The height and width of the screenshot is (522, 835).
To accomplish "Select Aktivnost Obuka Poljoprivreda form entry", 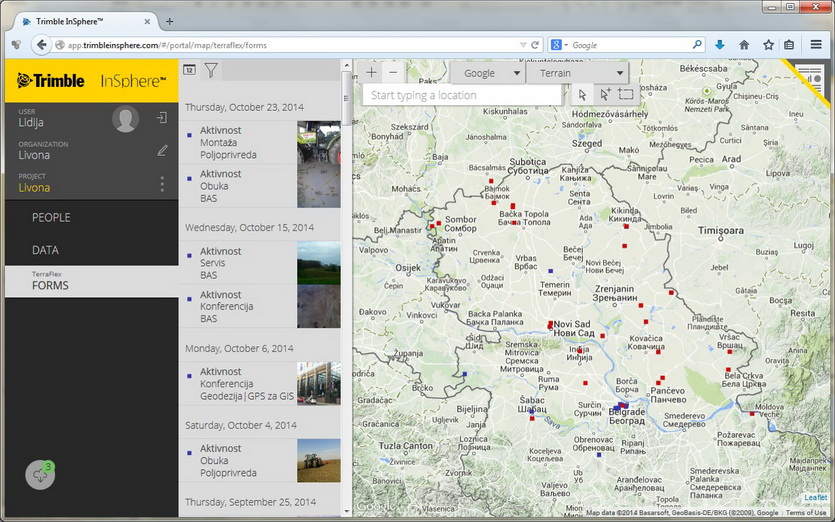I will [x=238, y=460].
